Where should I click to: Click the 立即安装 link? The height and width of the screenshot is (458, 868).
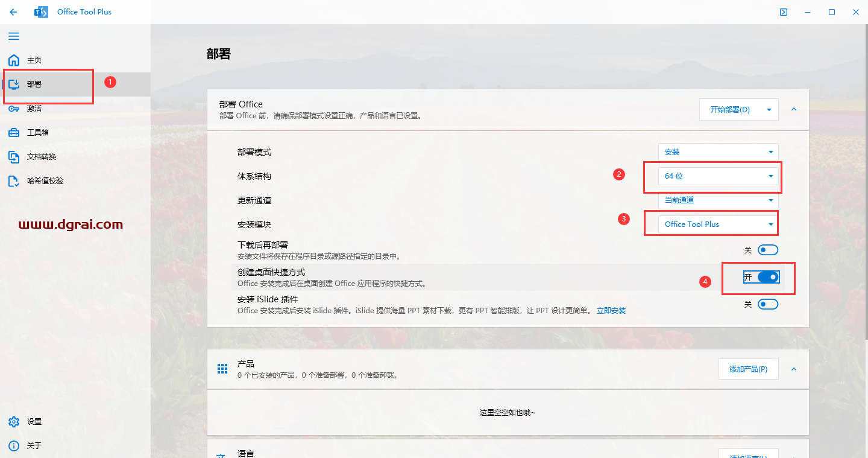click(x=611, y=311)
